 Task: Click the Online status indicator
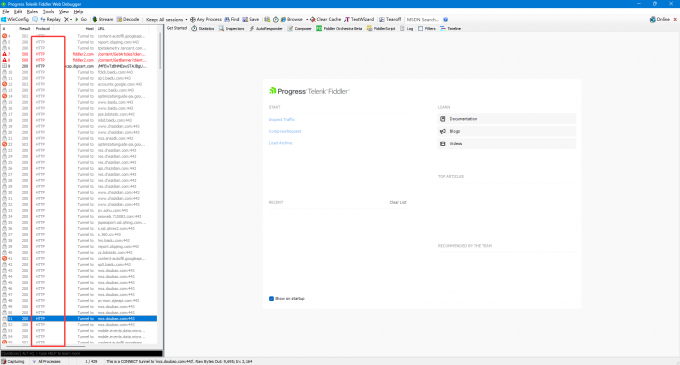click(660, 20)
